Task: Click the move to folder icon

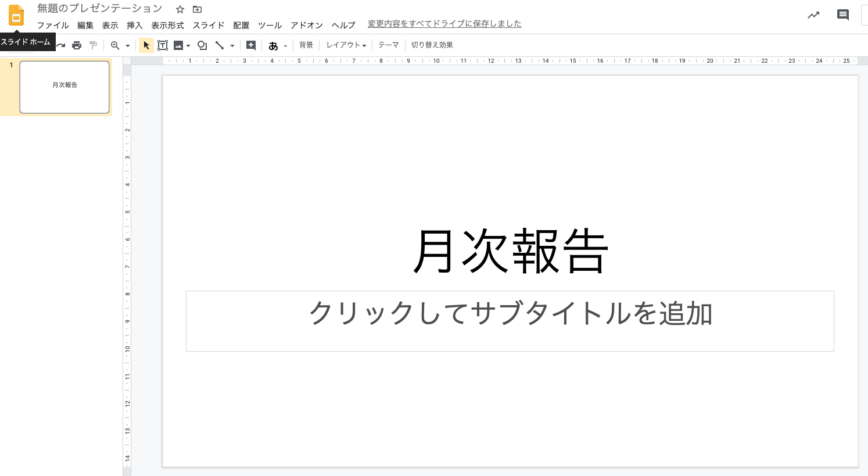Action: click(197, 9)
